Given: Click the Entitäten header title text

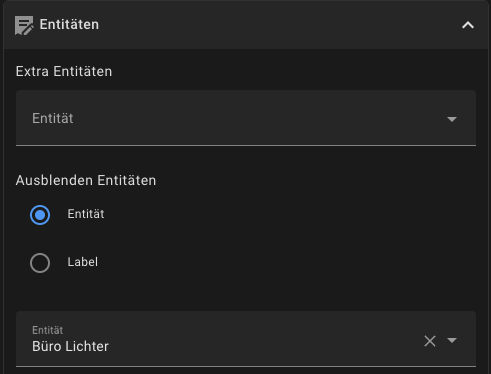Looking at the screenshot, I should (x=69, y=24).
